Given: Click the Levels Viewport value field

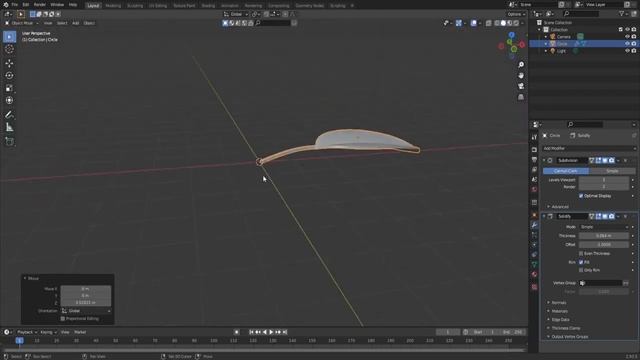Looking at the screenshot, I should (604, 180).
